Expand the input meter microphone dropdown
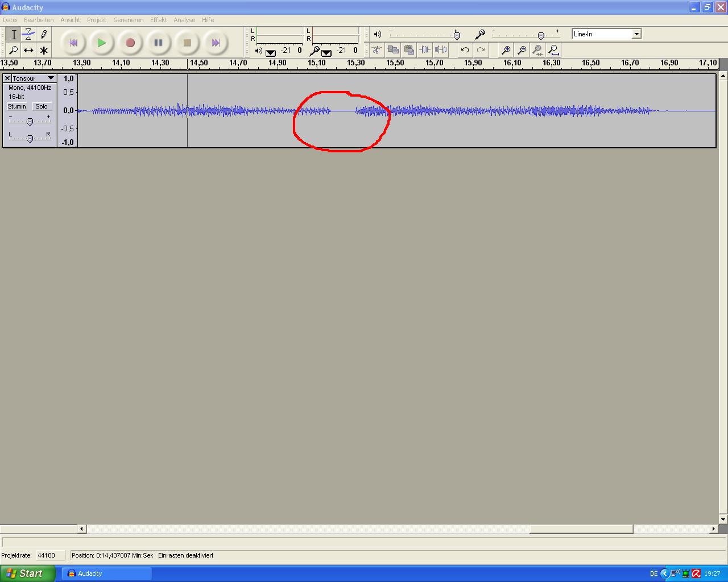The height and width of the screenshot is (582, 728). (326, 53)
